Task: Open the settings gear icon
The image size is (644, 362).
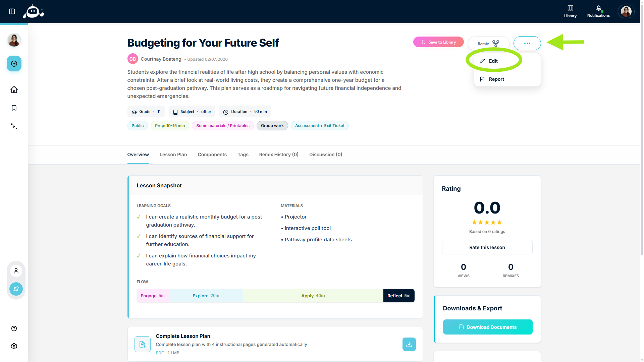Action: click(14, 346)
